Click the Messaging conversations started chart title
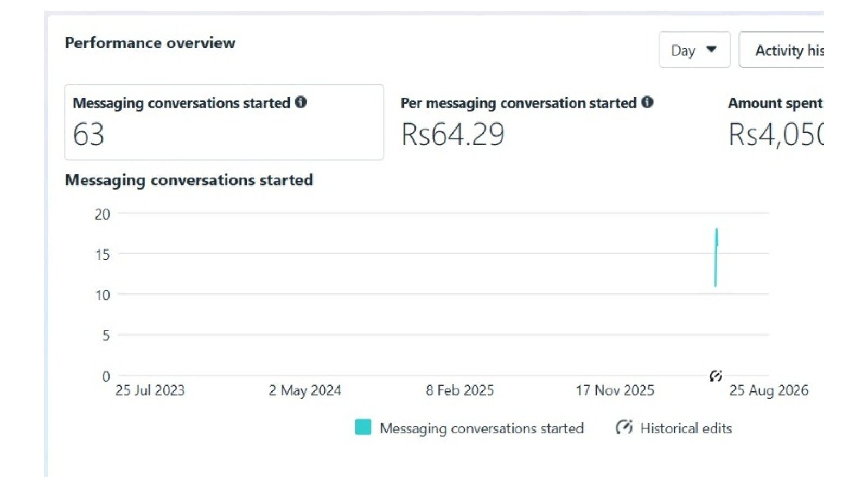 pyautogui.click(x=189, y=180)
